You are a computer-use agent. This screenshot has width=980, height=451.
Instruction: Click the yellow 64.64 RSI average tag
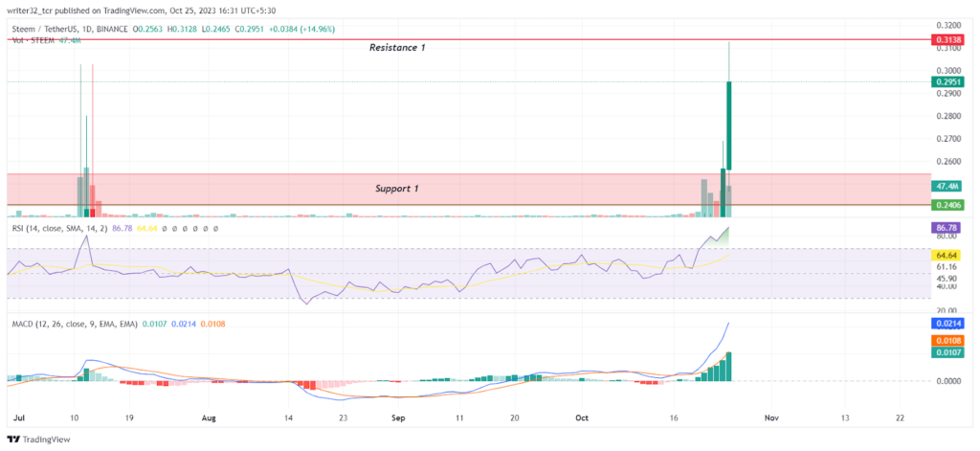(x=947, y=256)
